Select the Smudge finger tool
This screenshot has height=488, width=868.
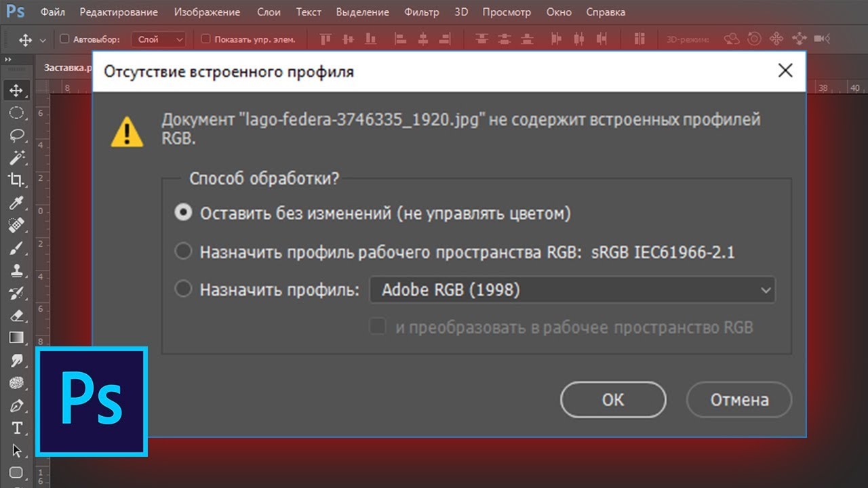pyautogui.click(x=16, y=360)
